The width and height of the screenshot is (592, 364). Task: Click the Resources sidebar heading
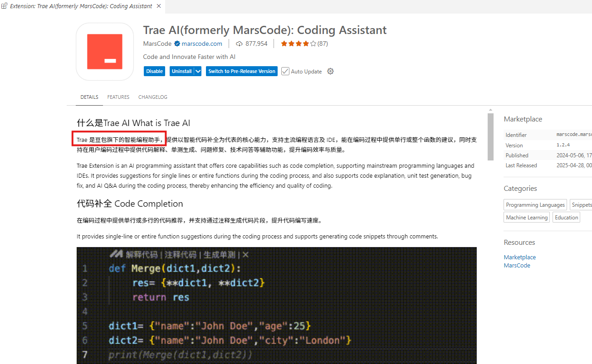pos(519,243)
